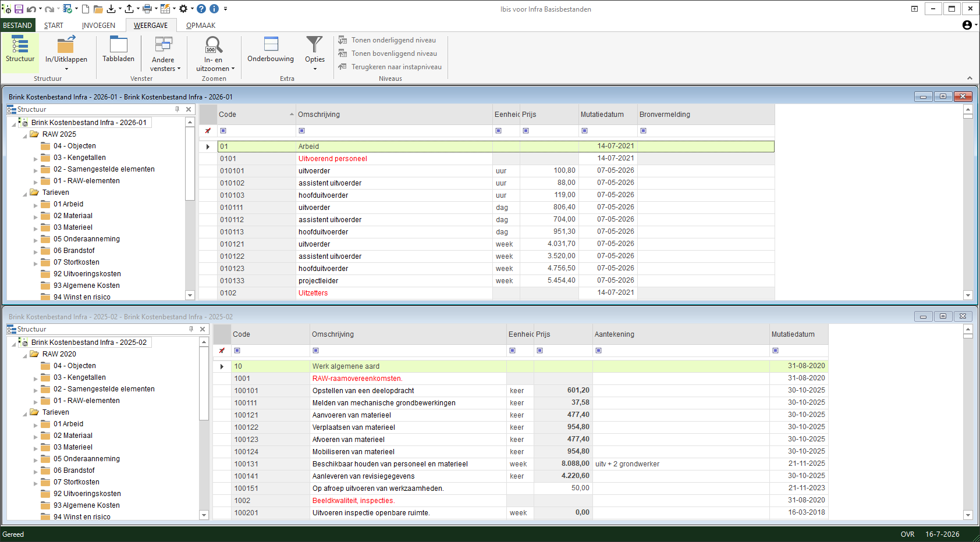Close the Structuur panel in the 2026-01 window
Screen dimensions: 980x542
(x=189, y=109)
